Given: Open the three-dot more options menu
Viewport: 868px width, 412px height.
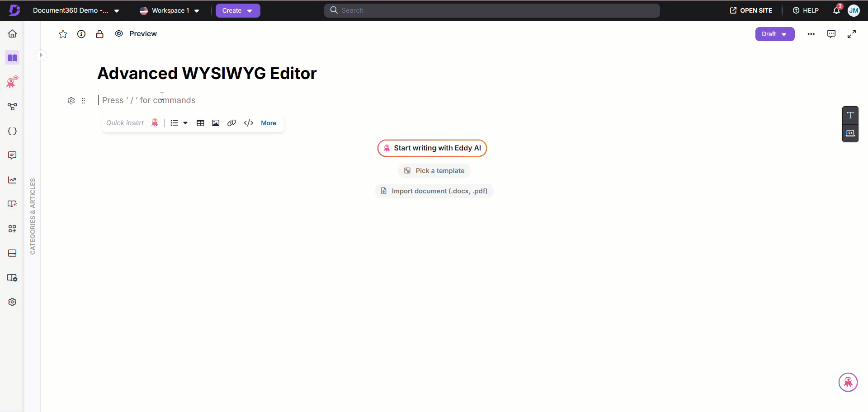Looking at the screenshot, I should point(811,34).
